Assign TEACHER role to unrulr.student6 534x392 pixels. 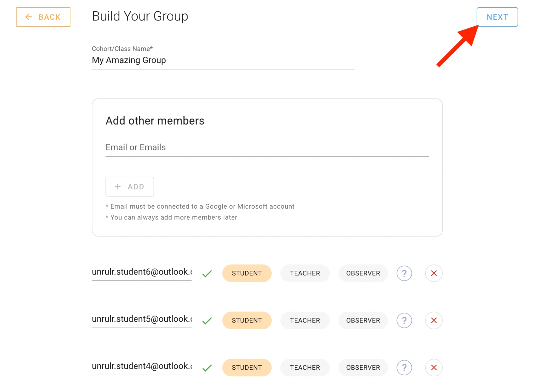[305, 273]
